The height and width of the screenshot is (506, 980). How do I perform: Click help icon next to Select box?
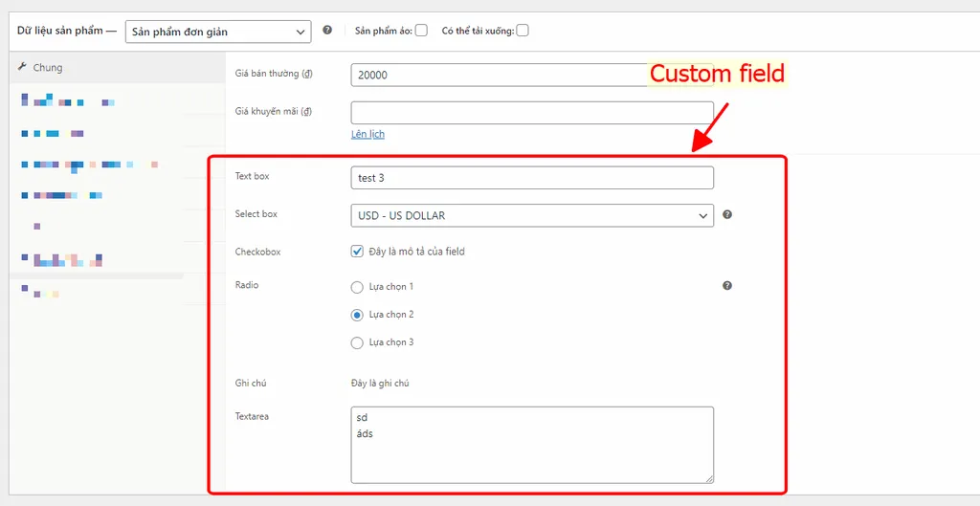pyautogui.click(x=727, y=214)
